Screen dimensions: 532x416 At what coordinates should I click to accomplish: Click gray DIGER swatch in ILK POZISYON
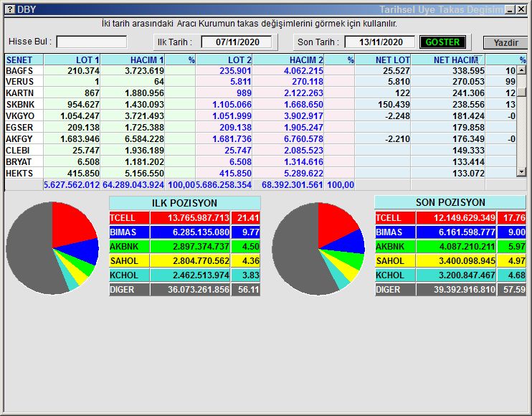point(129,290)
